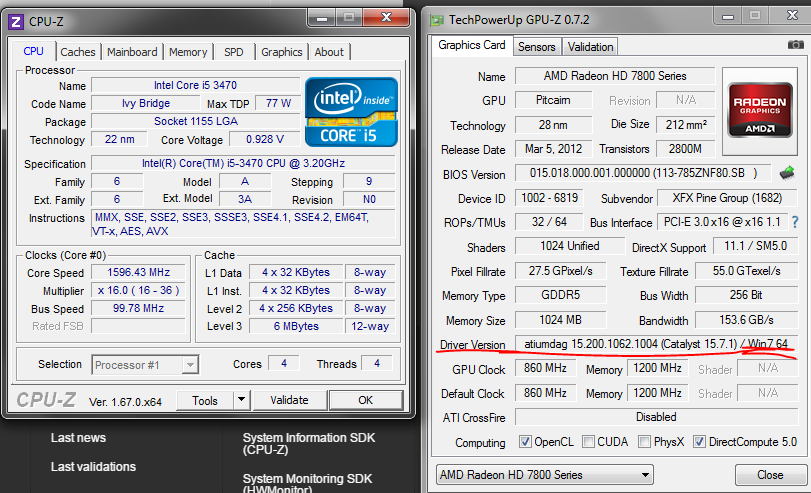Click the Max TDP value 77 W
The image size is (811, 493).
pyautogui.click(x=279, y=103)
